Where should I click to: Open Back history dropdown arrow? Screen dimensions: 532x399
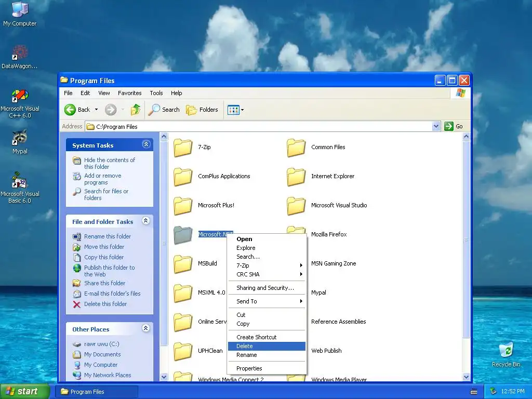[x=96, y=110]
